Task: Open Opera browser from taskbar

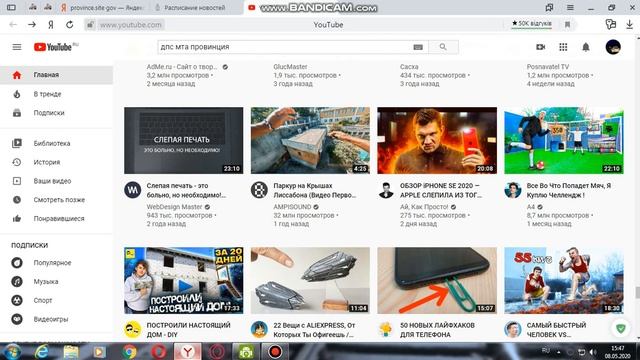Action: tap(158, 351)
